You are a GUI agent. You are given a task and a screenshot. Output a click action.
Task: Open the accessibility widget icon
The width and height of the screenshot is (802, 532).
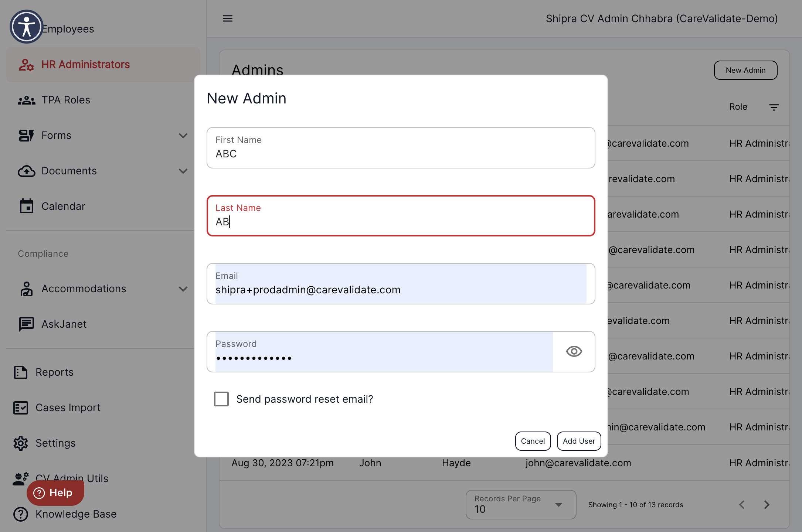[x=26, y=27]
